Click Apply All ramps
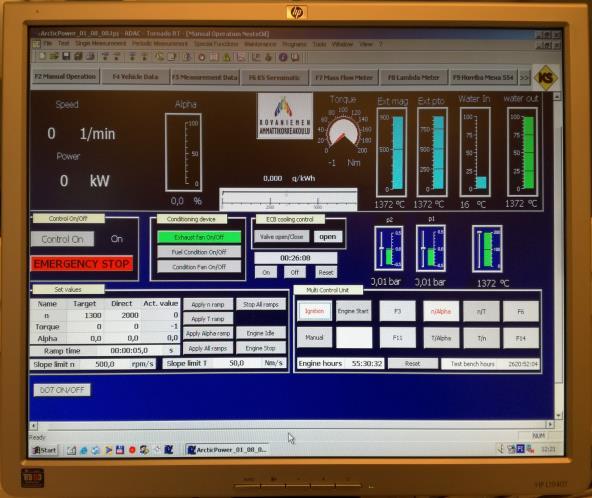 (x=208, y=348)
